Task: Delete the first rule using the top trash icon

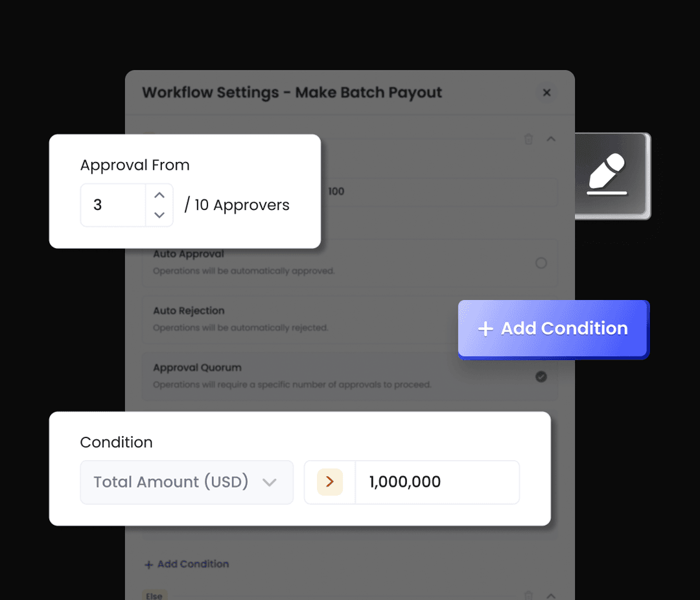Action: pos(528,139)
